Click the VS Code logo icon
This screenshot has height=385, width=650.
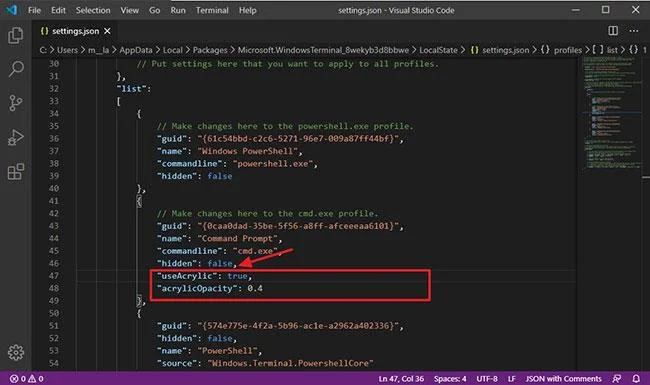(x=12, y=10)
